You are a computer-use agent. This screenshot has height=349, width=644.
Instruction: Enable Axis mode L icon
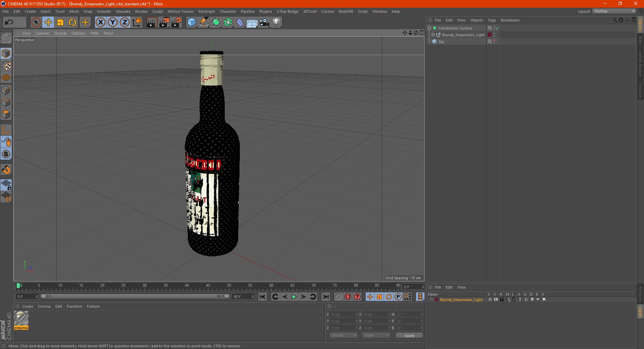tap(6, 130)
